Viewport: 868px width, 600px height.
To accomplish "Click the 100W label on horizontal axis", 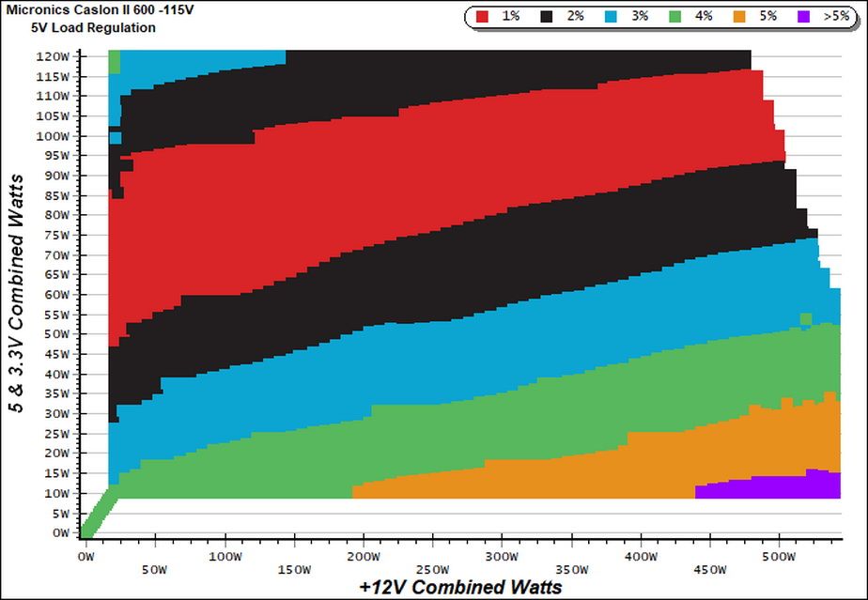I will point(225,557).
